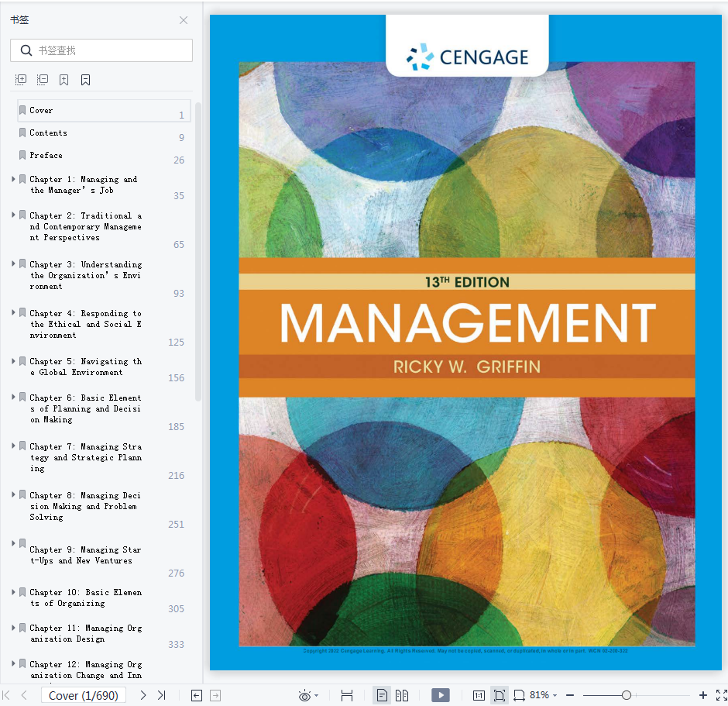Start slideshow with the play button
Viewport: 728px width, 706px height.
[x=441, y=695]
